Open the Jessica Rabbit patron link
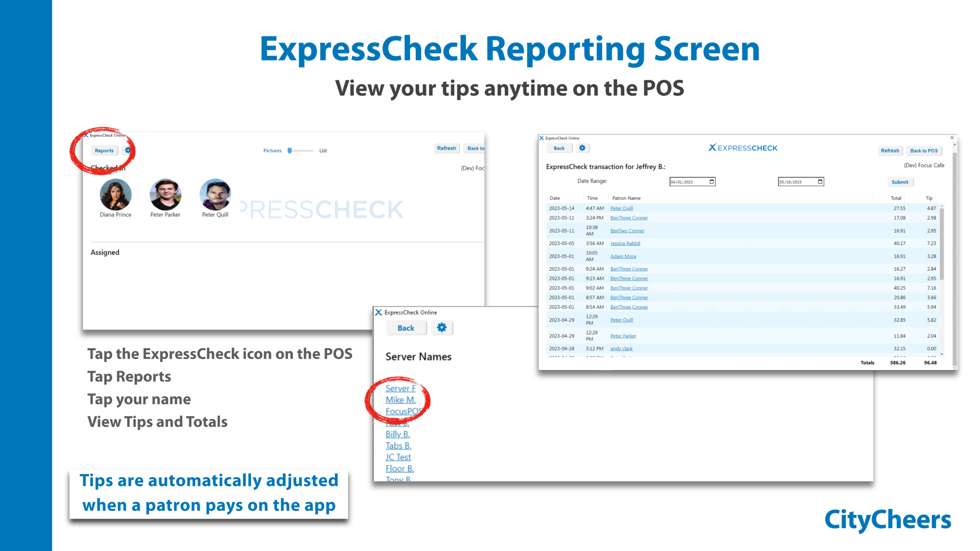This screenshot has height=551, width=980. click(625, 243)
